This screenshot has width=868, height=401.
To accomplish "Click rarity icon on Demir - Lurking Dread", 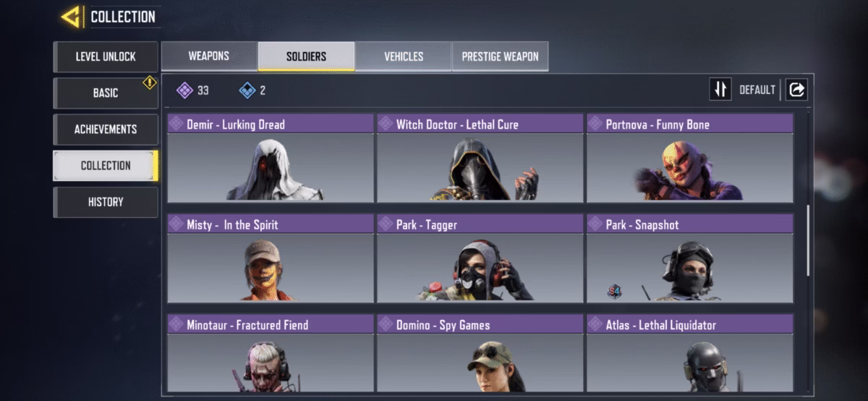I will [176, 124].
